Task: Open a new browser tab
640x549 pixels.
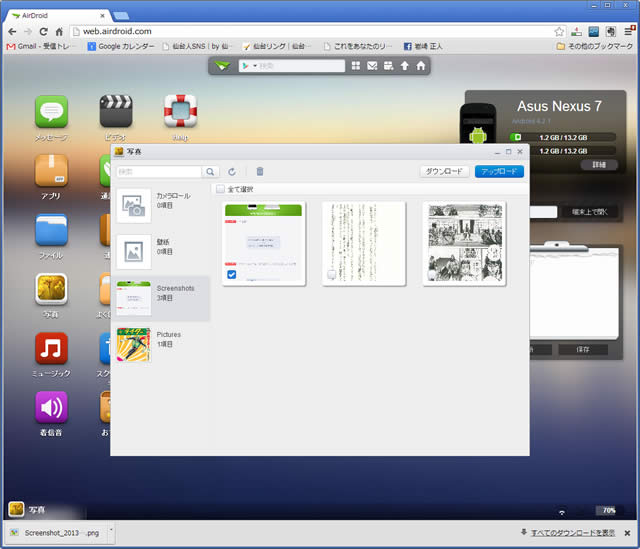Action: point(121,16)
